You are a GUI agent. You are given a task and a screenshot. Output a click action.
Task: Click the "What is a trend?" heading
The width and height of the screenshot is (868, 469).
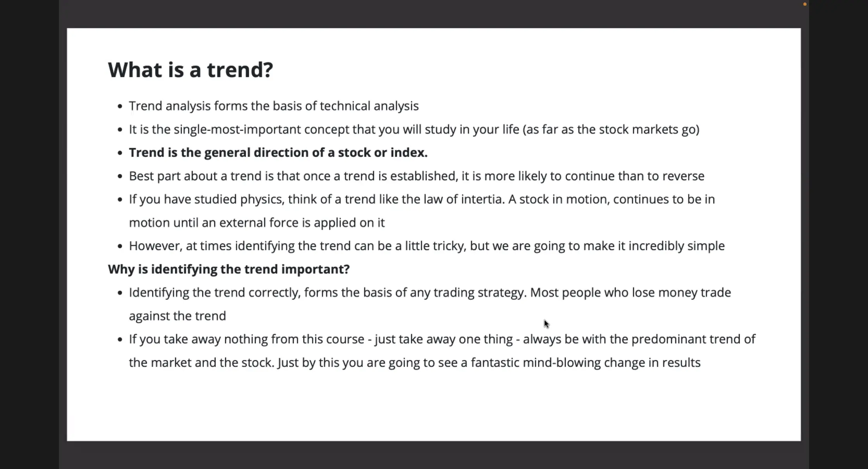[190, 70]
